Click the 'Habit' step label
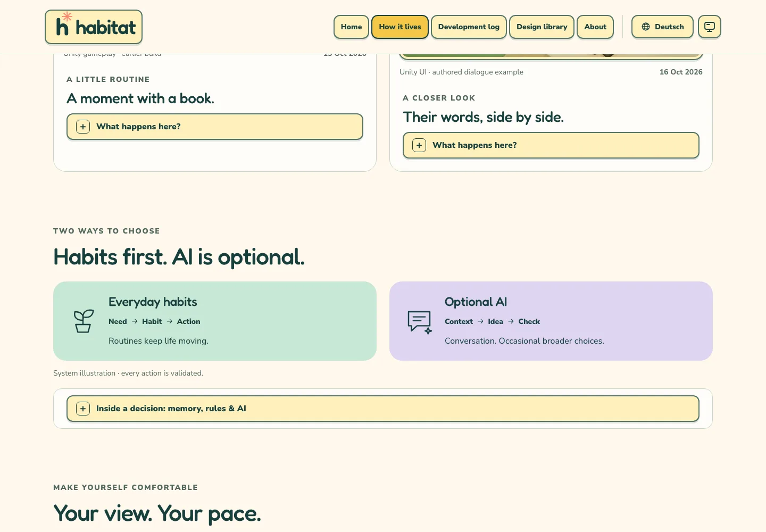The height and width of the screenshot is (532, 766). [x=152, y=321]
